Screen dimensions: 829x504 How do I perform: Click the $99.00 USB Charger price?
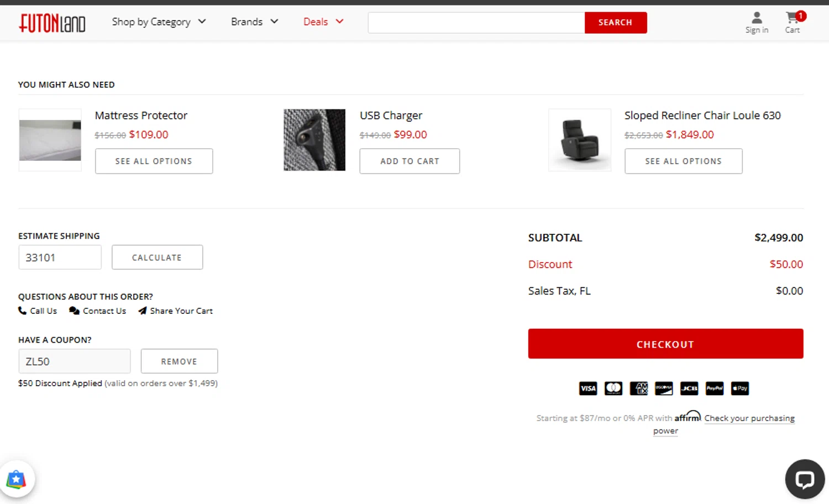[x=410, y=134]
